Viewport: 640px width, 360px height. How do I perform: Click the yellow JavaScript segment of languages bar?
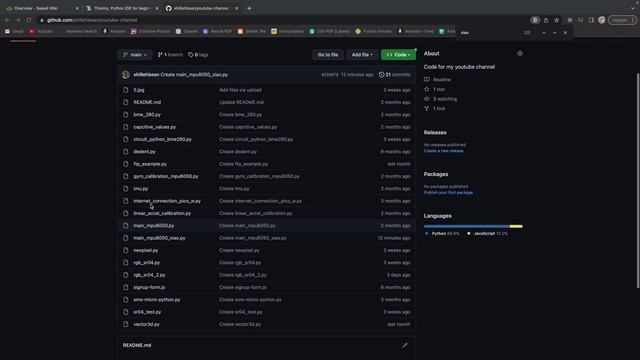pyautogui.click(x=516, y=226)
